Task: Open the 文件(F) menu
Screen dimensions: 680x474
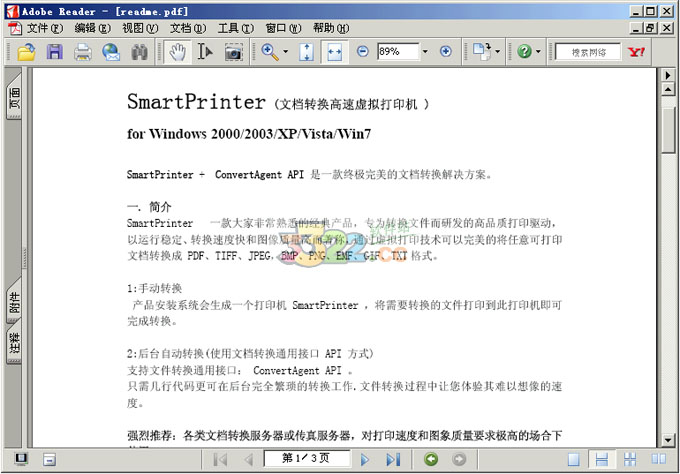Action: coord(45,28)
